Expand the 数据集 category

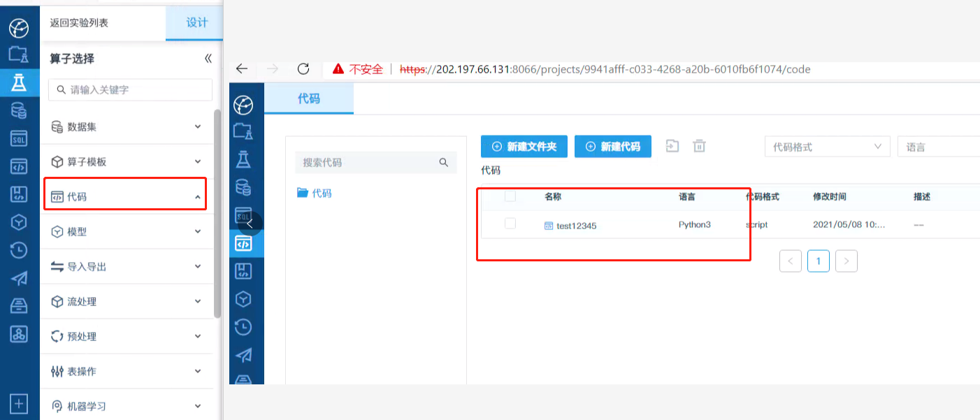[126, 126]
